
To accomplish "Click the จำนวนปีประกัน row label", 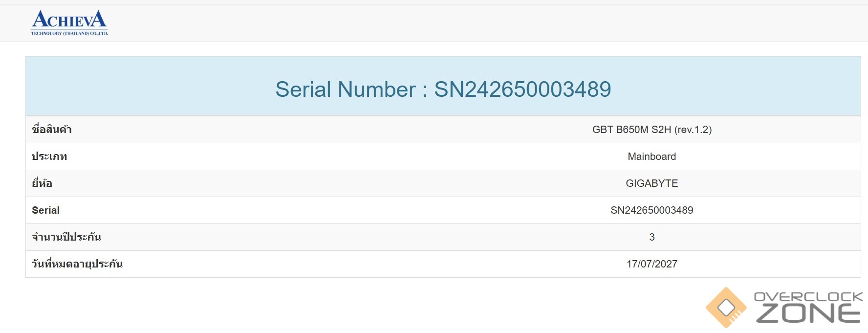I will pos(66,237).
